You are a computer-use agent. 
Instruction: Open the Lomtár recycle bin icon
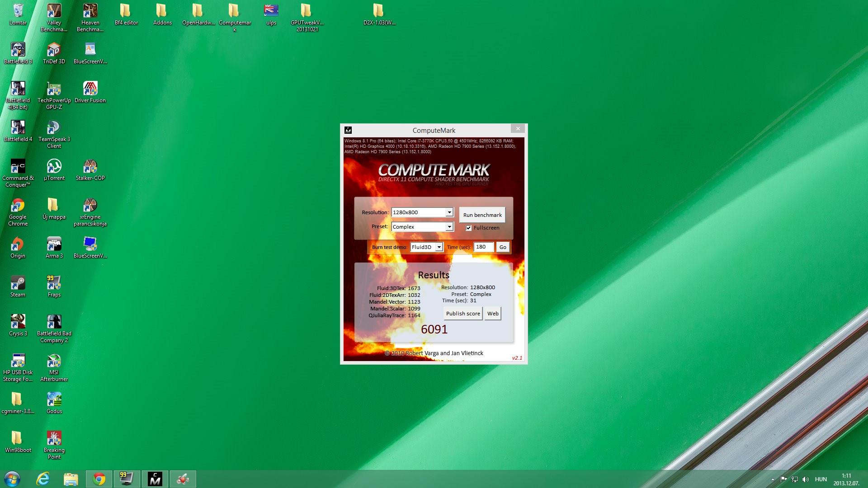coord(18,14)
